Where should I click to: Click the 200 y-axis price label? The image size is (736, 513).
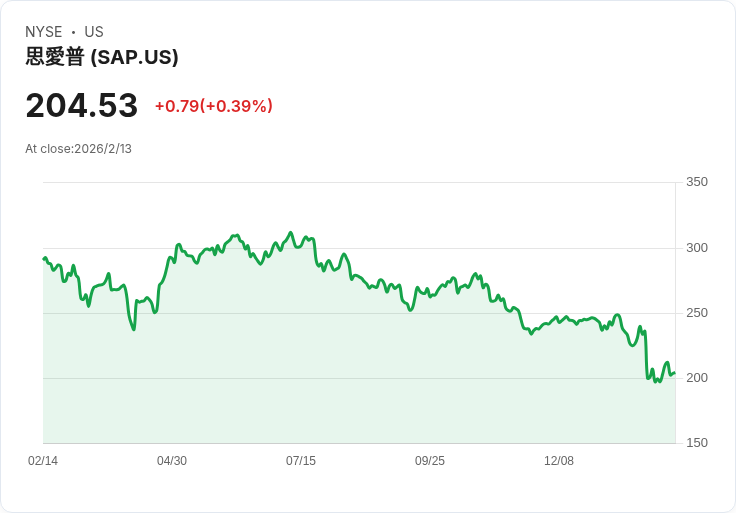(x=697, y=378)
